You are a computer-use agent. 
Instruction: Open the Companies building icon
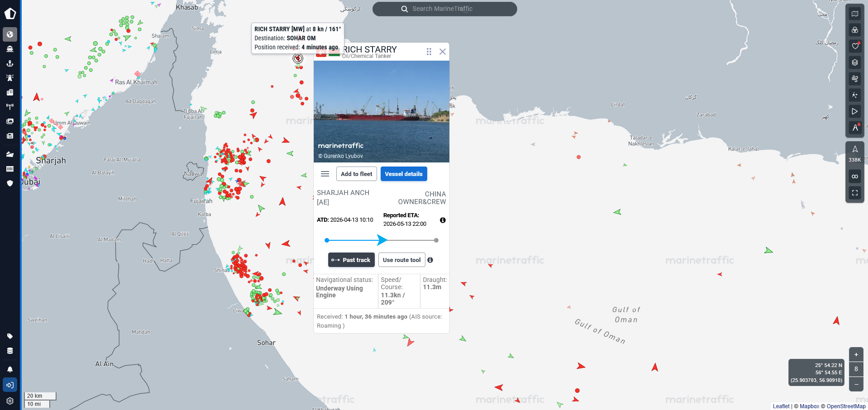coord(10,92)
